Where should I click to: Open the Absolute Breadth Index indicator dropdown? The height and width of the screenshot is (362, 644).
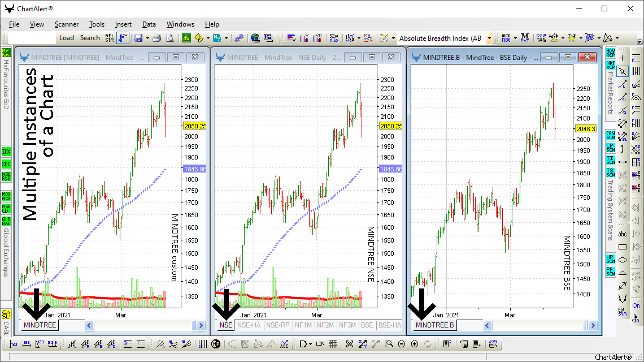click(x=489, y=38)
